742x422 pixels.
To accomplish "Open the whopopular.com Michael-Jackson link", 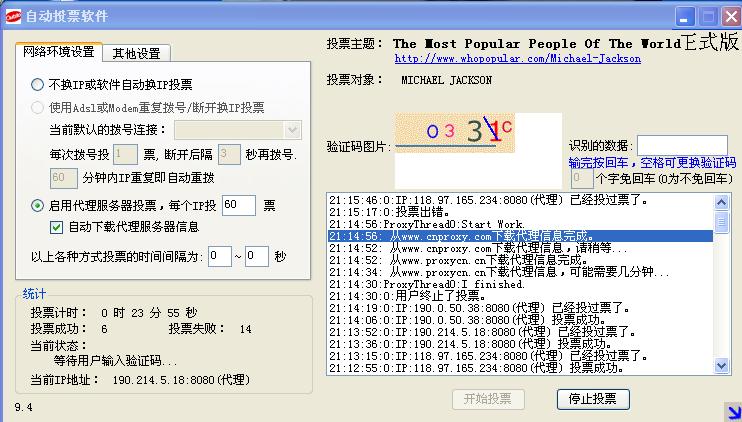I will [x=518, y=59].
